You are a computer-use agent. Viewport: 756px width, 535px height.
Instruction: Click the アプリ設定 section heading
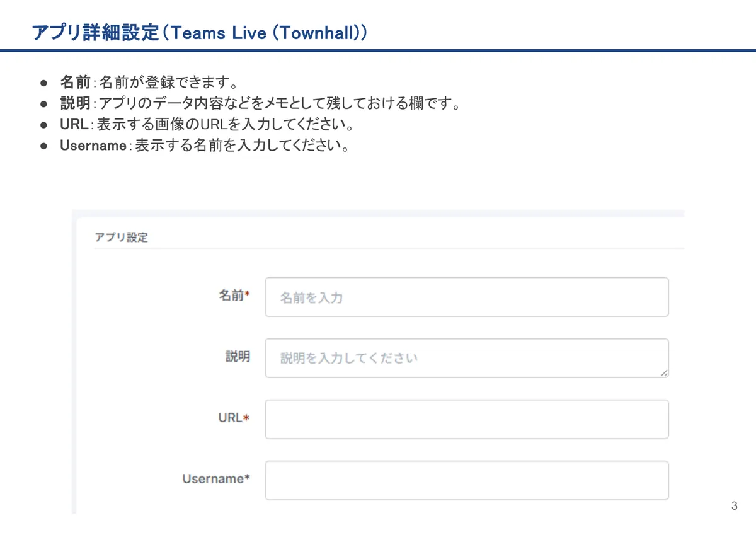[x=121, y=238]
